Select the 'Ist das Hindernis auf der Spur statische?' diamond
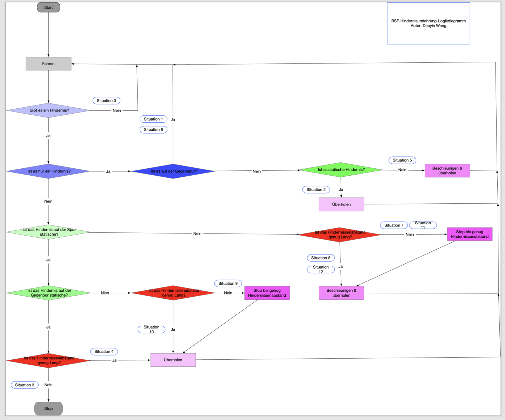Image resolution: width=505 pixels, height=420 pixels. point(49,232)
